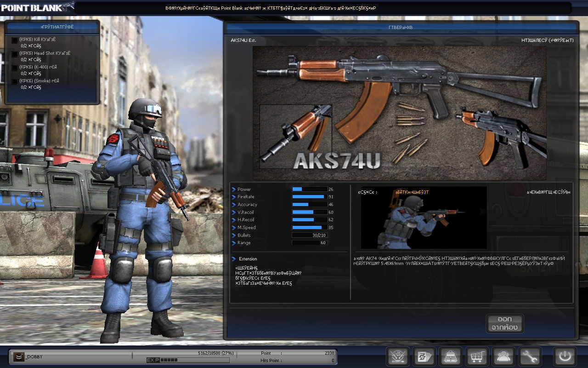
Task: Click the arrow beside Power stat
Action: pos(234,190)
